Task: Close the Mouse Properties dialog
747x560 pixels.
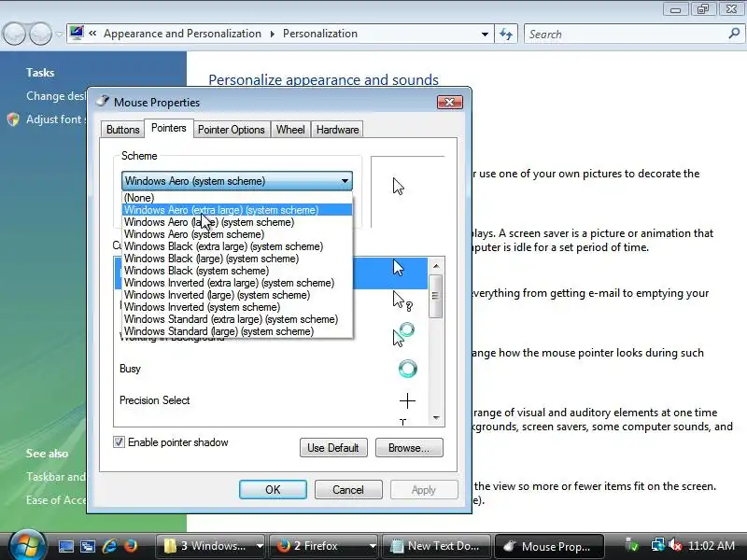Action: point(450,103)
